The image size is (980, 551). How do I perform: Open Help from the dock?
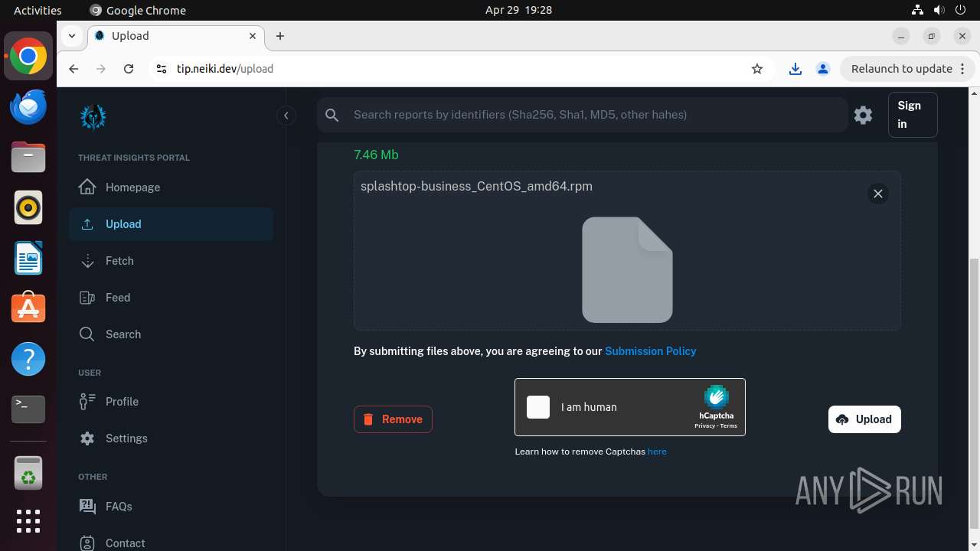click(28, 359)
